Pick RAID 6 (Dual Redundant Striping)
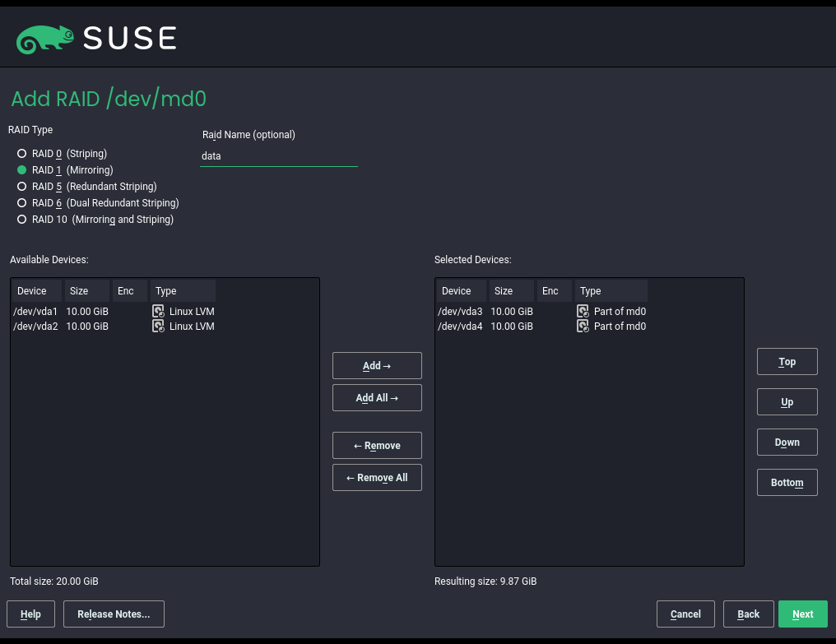 [22, 203]
